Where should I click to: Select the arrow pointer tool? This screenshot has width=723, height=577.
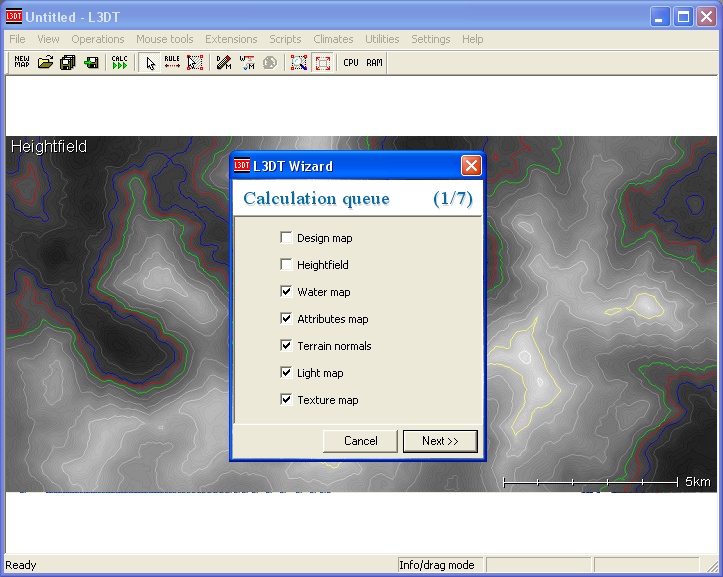click(150, 62)
